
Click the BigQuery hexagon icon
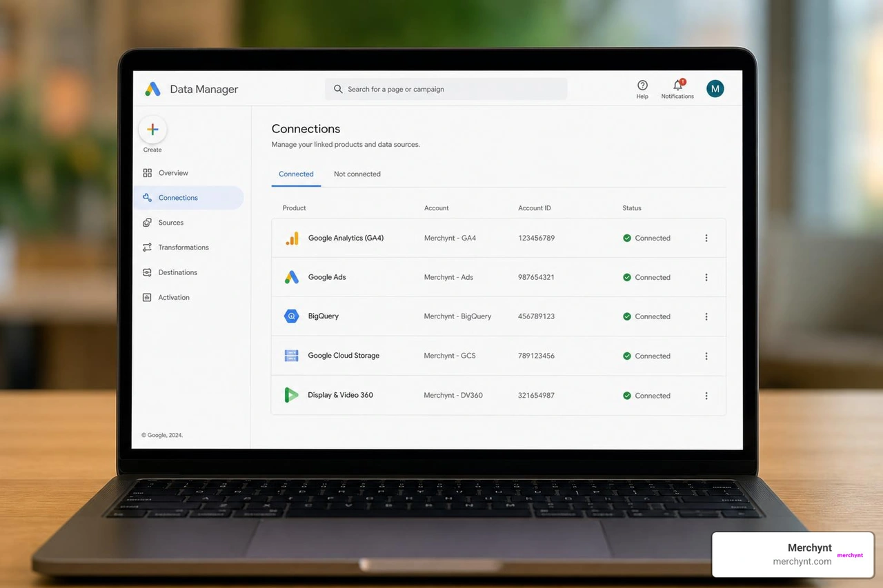pyautogui.click(x=292, y=316)
